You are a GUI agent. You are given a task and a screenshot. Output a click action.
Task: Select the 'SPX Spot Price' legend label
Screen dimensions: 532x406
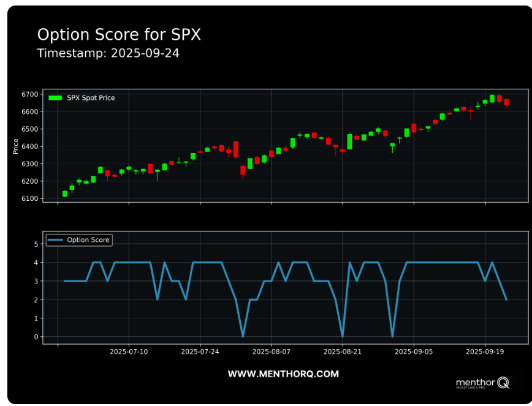tap(91, 98)
